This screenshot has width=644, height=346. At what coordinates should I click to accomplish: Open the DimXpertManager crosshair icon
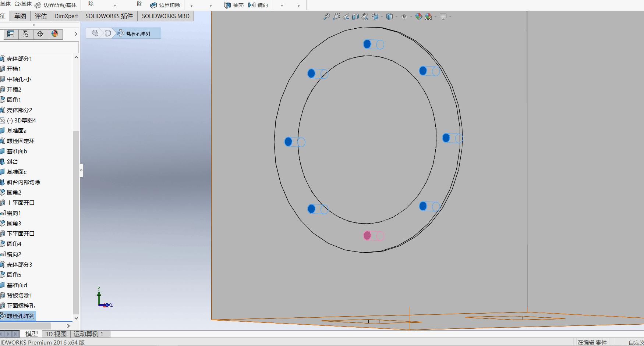(x=40, y=34)
